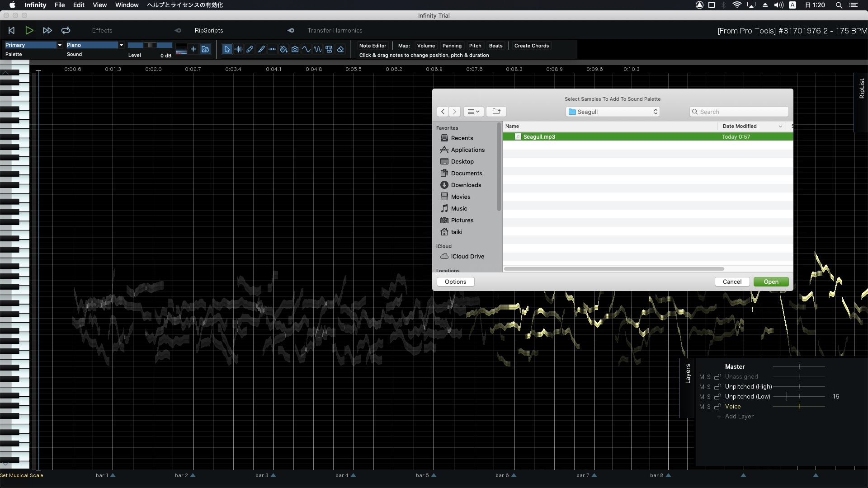Select the Seagull.mp3 file
The width and height of the screenshot is (868, 488).
point(648,136)
